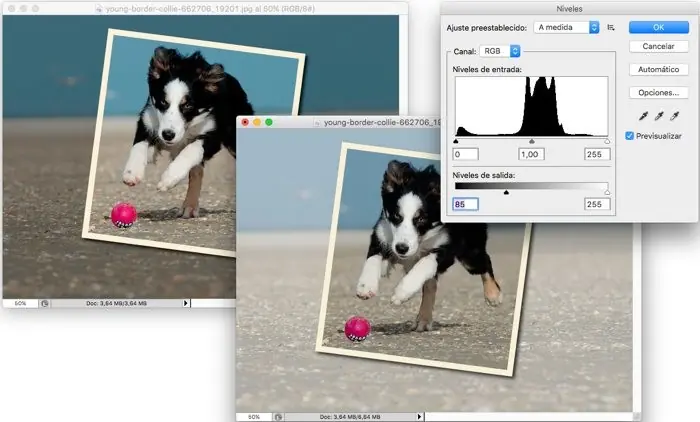
Task: Click the status icon in front window's bottom bar
Action: (280, 416)
